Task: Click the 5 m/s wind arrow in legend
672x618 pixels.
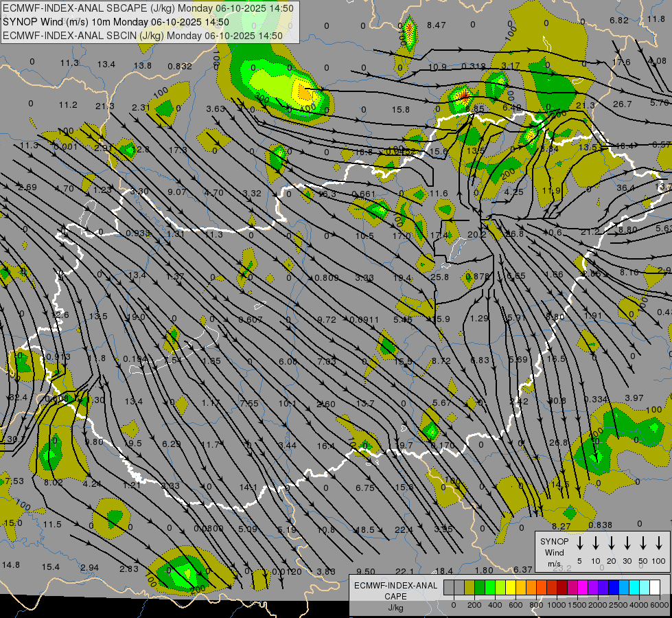Action: pos(580,542)
